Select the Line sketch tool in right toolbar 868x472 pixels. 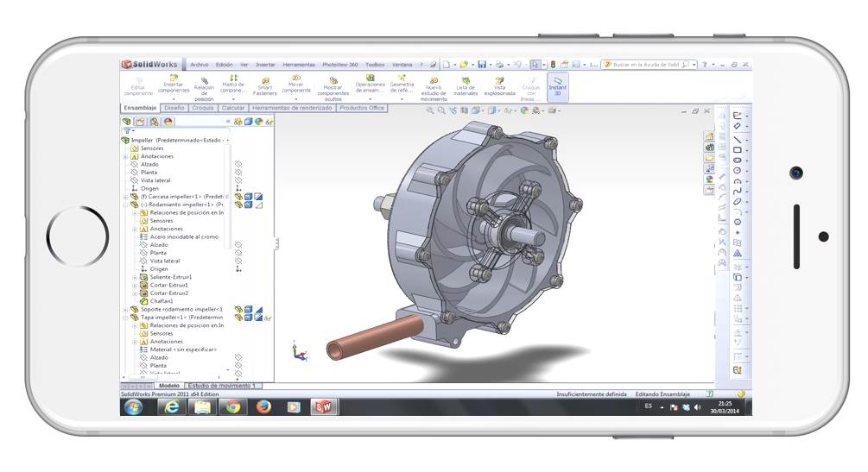737,139
